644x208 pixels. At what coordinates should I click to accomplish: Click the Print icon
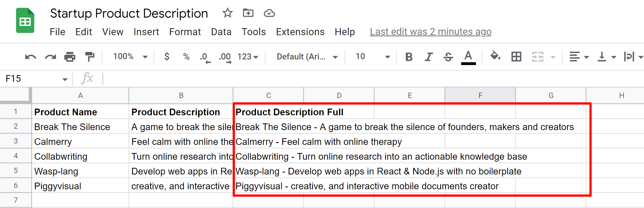(x=70, y=57)
